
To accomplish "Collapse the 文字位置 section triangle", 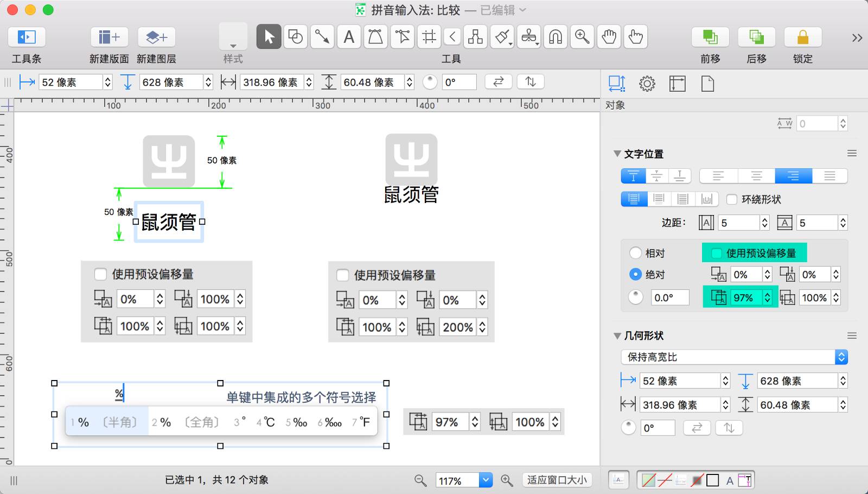I will click(x=617, y=154).
